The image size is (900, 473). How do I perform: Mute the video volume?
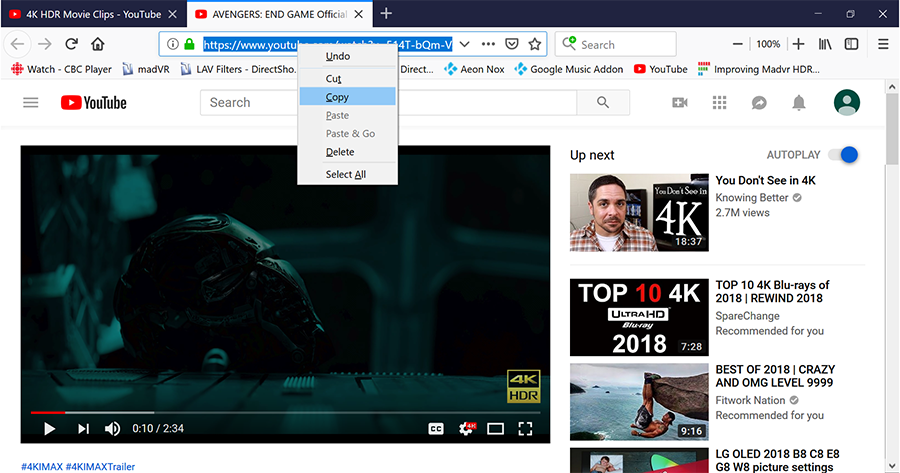pyautogui.click(x=112, y=429)
